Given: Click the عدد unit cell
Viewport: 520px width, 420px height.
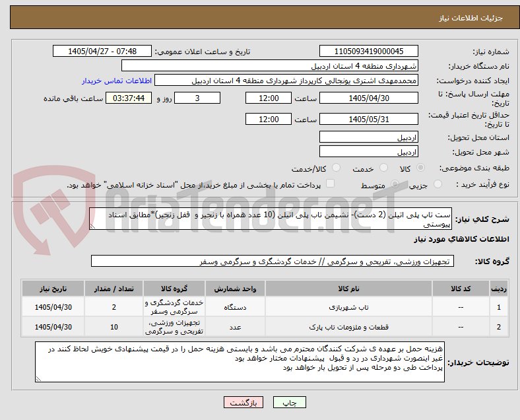Looking at the screenshot, I should point(235,327).
